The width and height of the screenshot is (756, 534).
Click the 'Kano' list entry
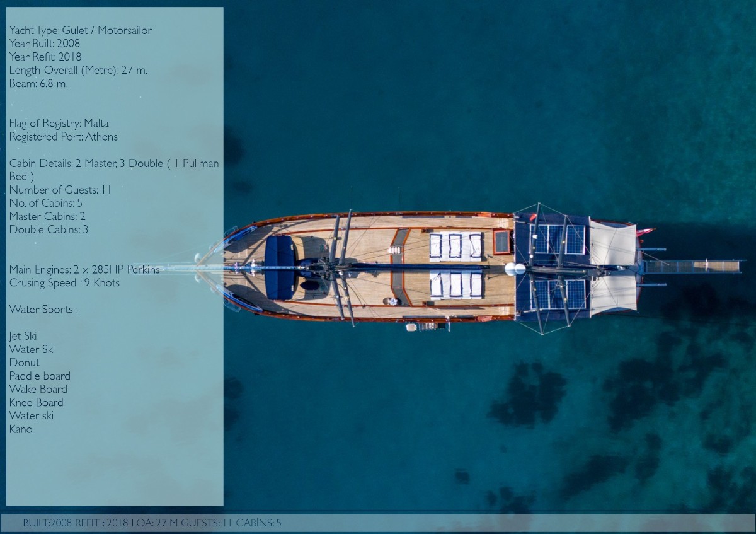click(x=21, y=429)
